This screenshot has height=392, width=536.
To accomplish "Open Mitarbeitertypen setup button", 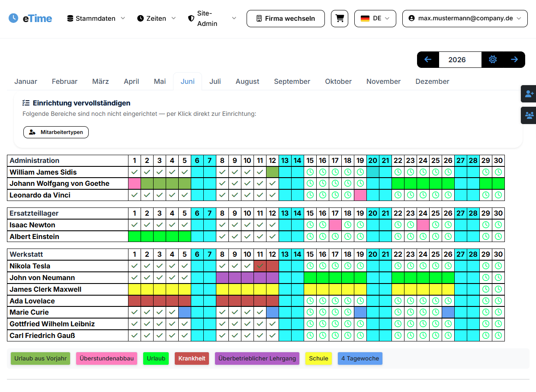I will (x=56, y=132).
